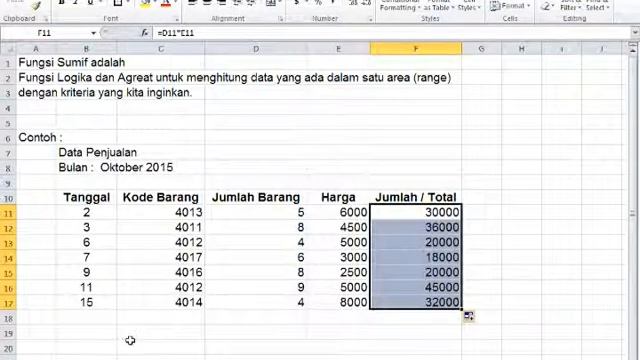Screen dimensions: 640x360
Task: Select the Format Painter brush
Action: [x=36, y=5]
